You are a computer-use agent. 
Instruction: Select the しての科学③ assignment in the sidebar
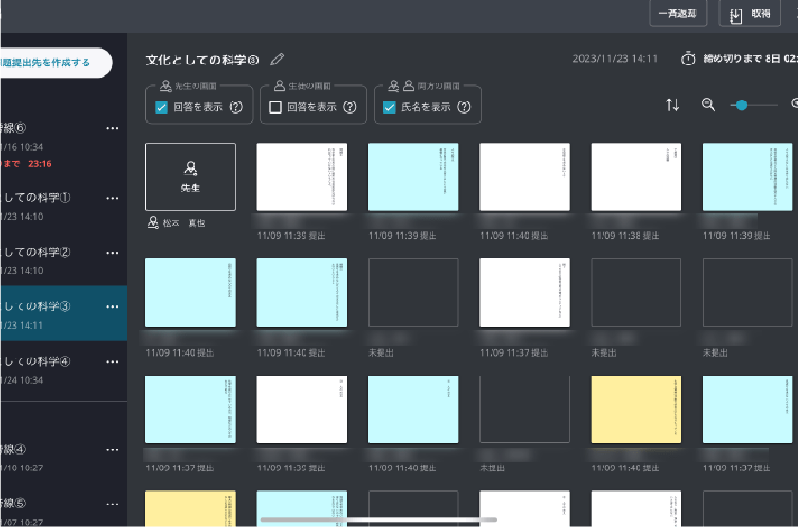tap(64, 314)
